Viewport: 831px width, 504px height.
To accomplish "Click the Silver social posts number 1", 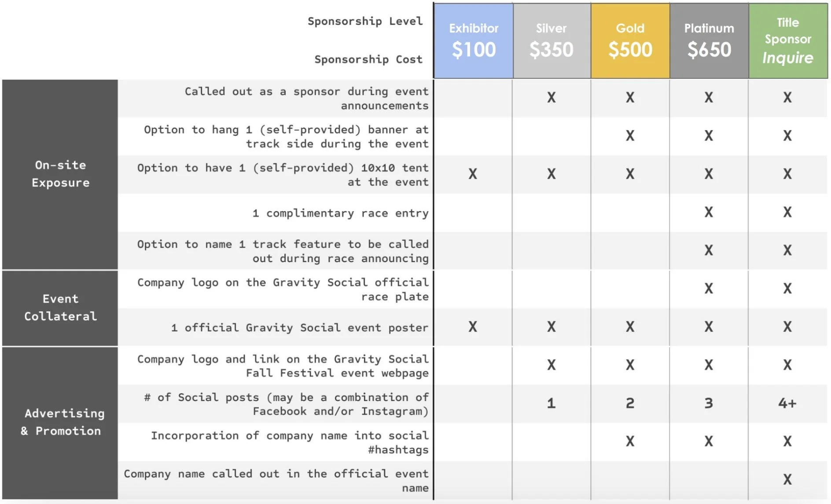I will click(551, 403).
